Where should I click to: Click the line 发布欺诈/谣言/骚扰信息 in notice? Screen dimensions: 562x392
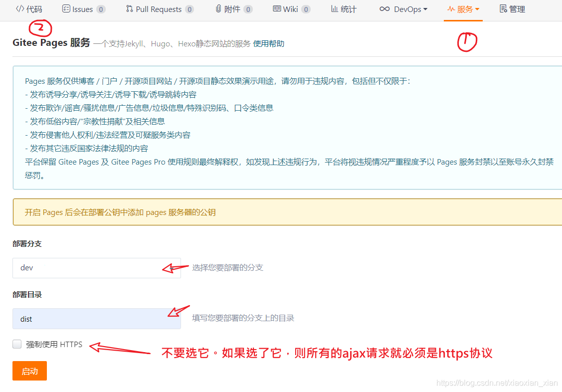tap(149, 108)
